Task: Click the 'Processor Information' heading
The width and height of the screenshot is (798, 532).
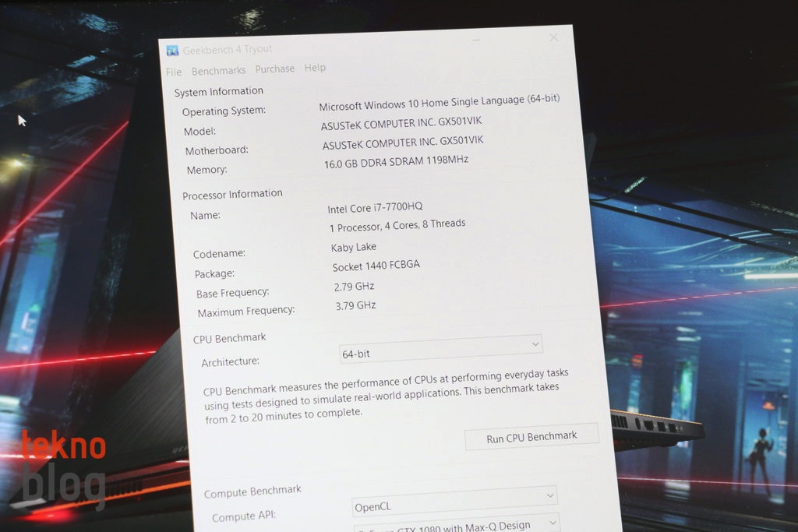Action: (232, 194)
